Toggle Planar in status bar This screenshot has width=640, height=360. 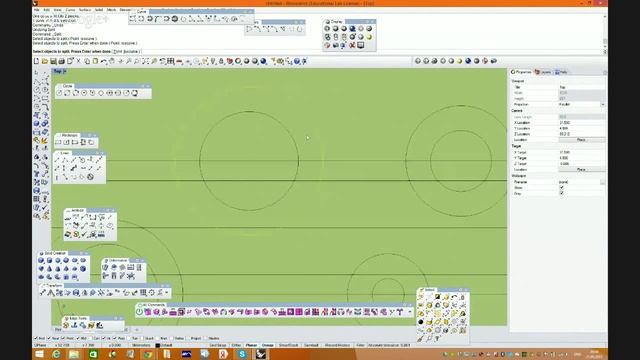pyautogui.click(x=251, y=345)
